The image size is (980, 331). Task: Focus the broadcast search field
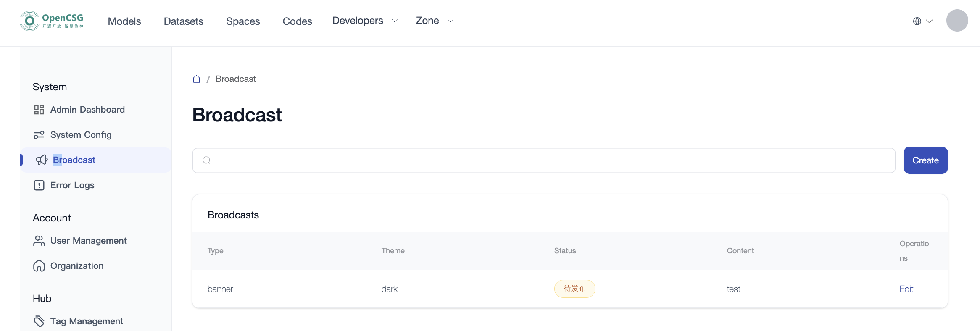coord(544,160)
